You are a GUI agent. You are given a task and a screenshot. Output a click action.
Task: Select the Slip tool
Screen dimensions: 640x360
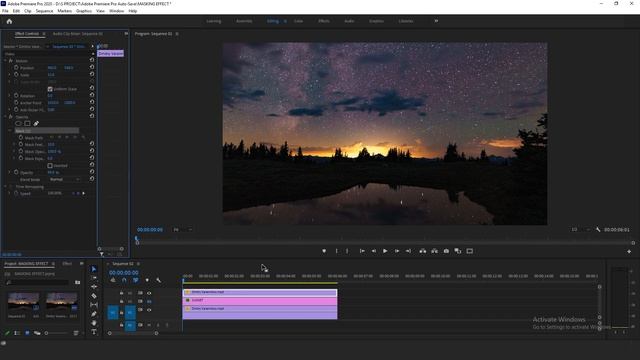tap(94, 305)
